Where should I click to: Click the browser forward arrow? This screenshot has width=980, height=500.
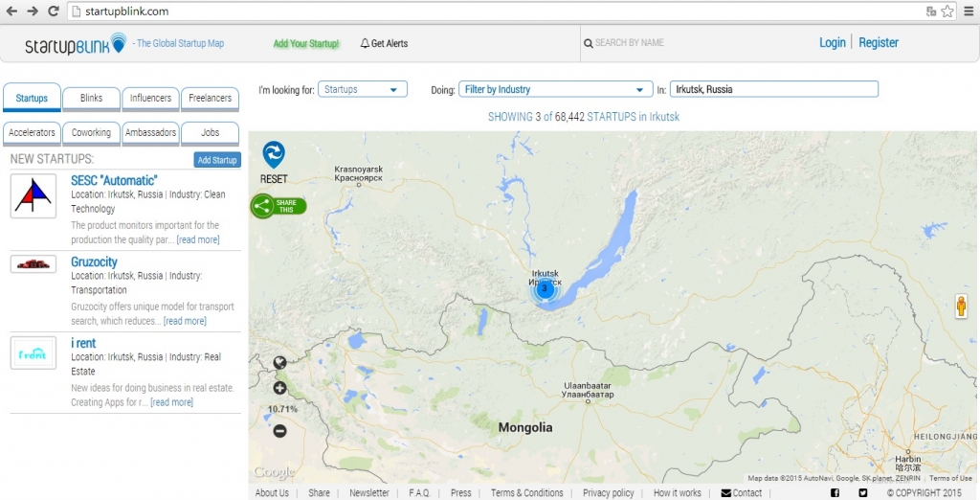[x=33, y=11]
